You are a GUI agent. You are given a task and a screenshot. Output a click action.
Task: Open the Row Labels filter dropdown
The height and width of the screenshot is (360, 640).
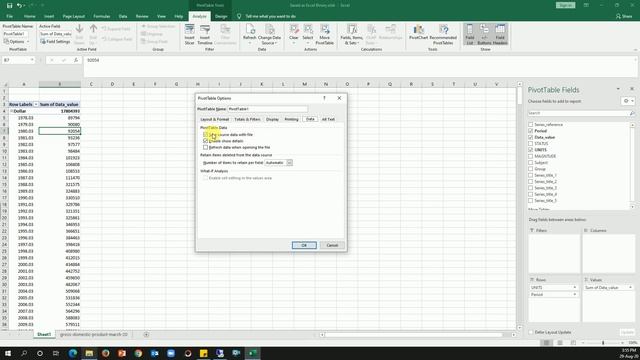pyautogui.click(x=36, y=104)
